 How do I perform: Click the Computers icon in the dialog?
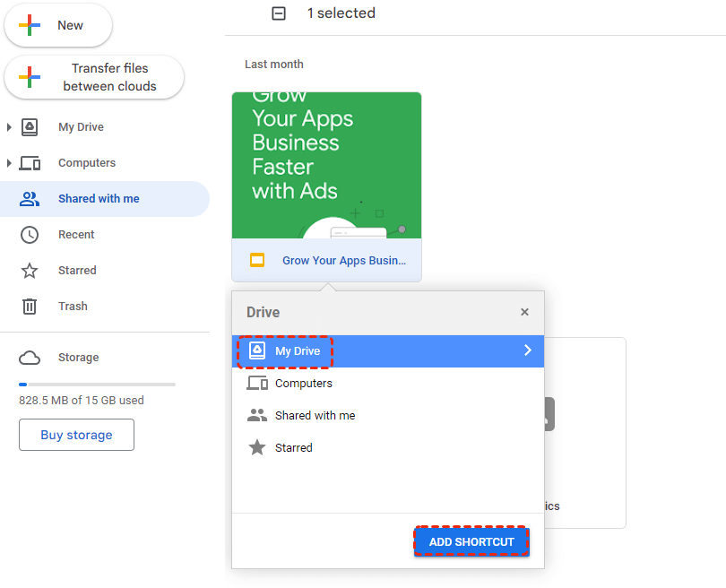[x=257, y=384]
